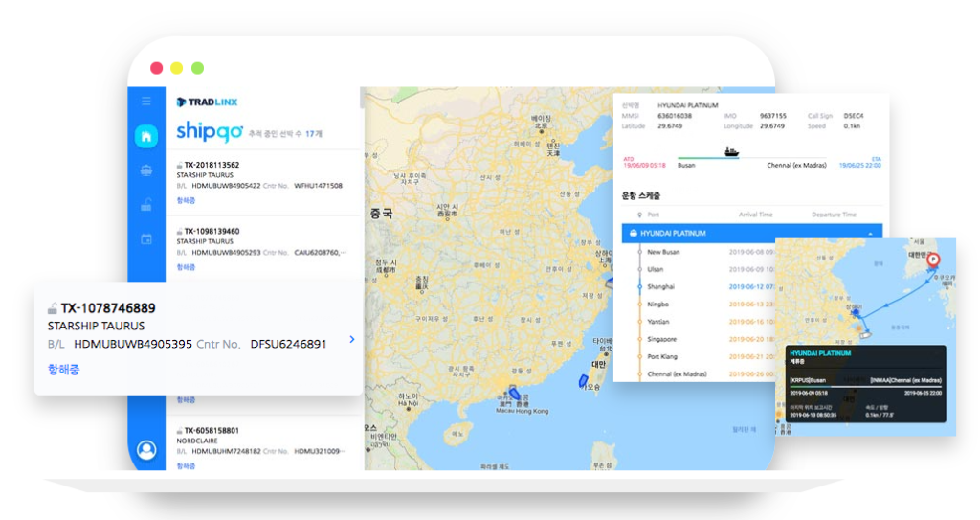
Task: Click lock icon beside TX-2018113562
Action: point(179,166)
